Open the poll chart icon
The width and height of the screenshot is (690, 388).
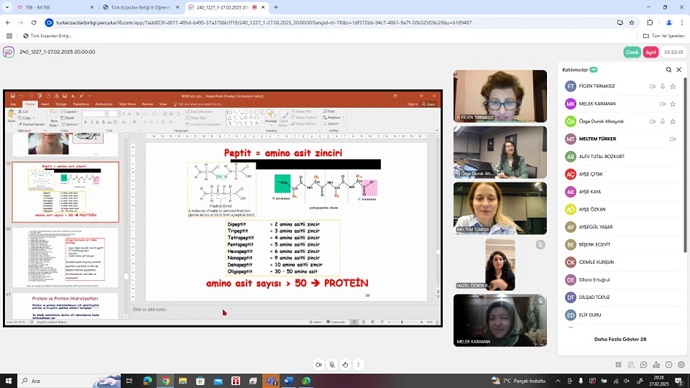click(x=656, y=365)
